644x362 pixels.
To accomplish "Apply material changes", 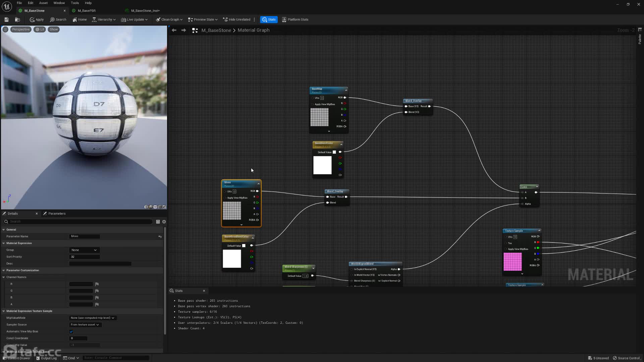I will click(37, 19).
